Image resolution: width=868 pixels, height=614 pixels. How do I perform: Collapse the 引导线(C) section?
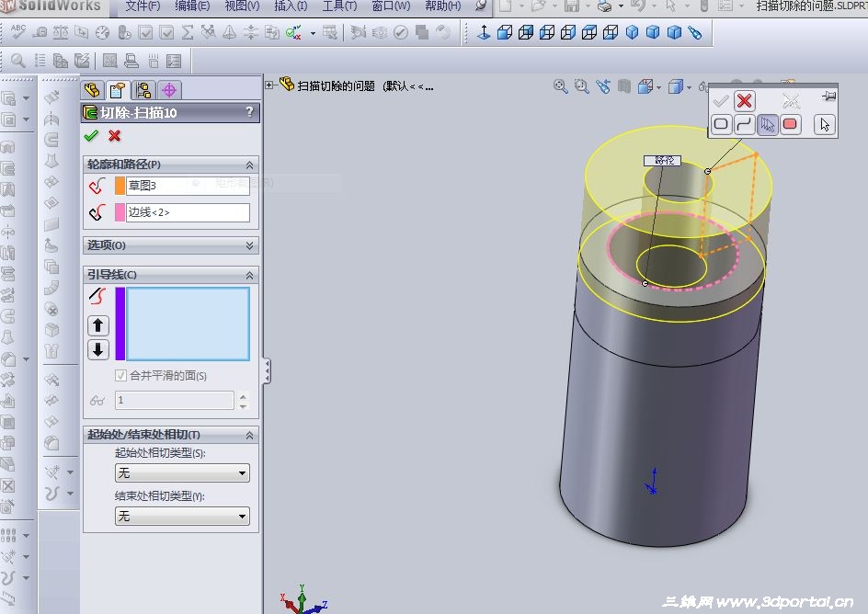pyautogui.click(x=249, y=275)
